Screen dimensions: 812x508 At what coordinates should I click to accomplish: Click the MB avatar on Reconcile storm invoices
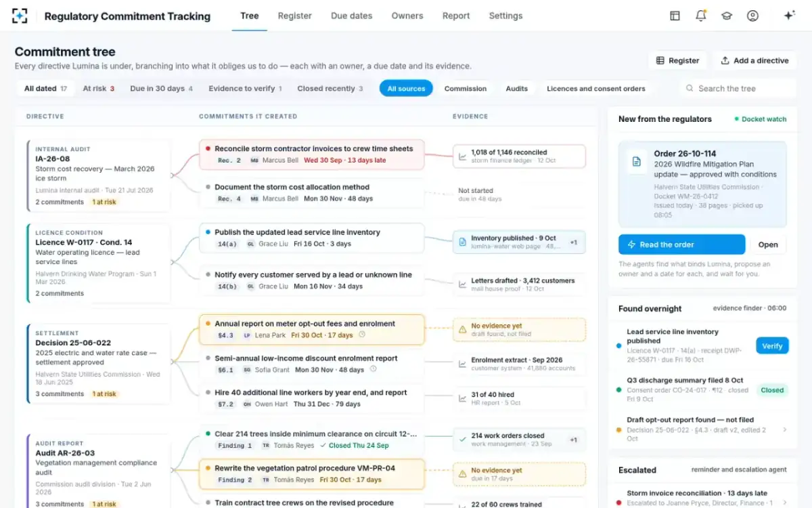(254, 161)
